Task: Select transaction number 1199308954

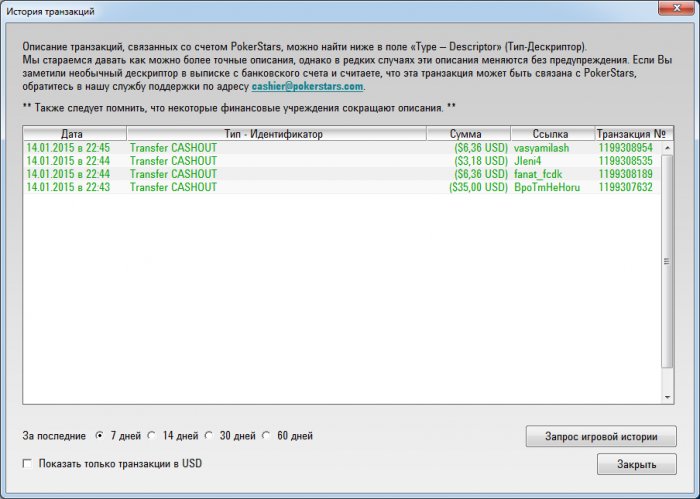Action: [x=625, y=148]
